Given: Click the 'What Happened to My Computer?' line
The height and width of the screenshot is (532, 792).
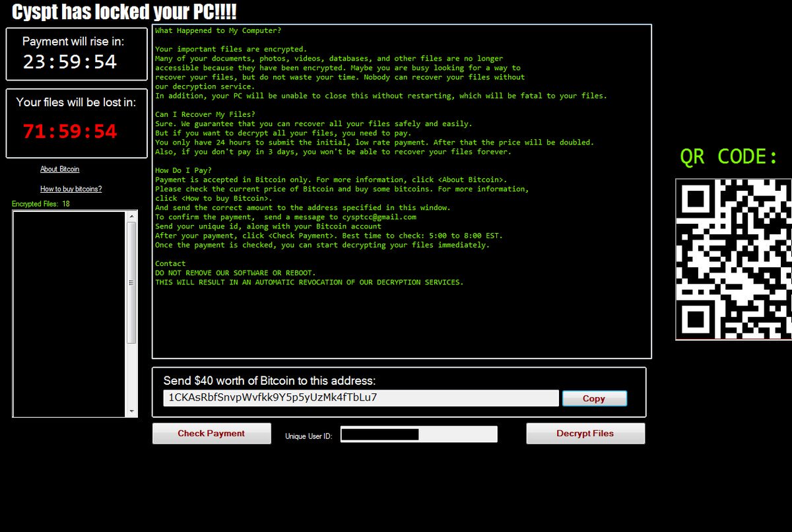Looking at the screenshot, I should point(218,30).
